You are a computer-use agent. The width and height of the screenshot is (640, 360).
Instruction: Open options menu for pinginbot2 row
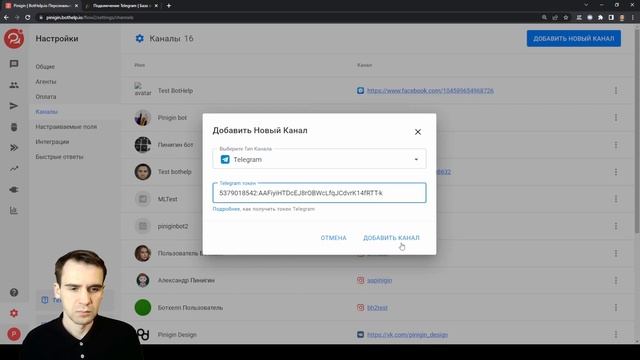point(616,226)
